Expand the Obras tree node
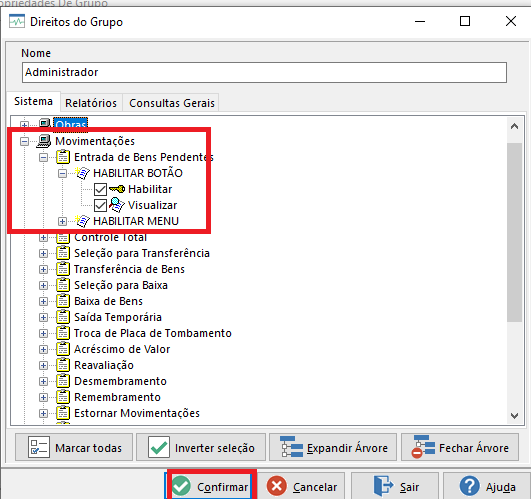 point(24,125)
